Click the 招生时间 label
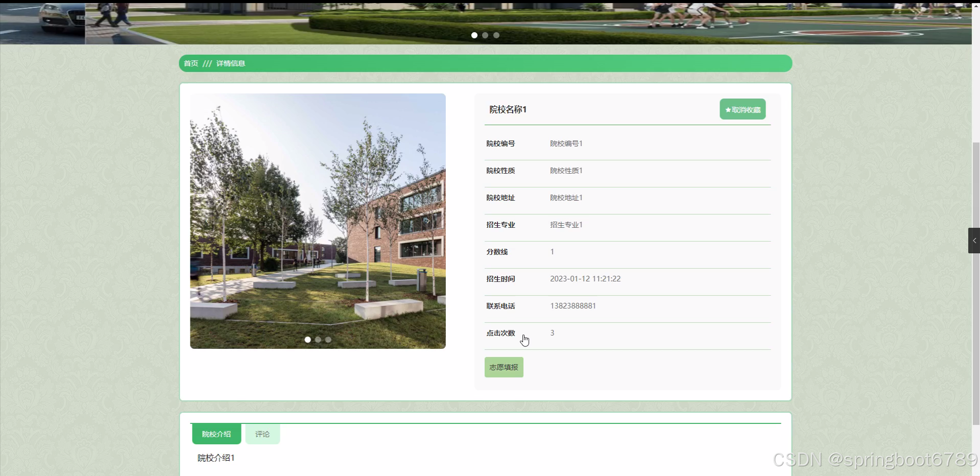This screenshot has height=476, width=980. [x=501, y=279]
